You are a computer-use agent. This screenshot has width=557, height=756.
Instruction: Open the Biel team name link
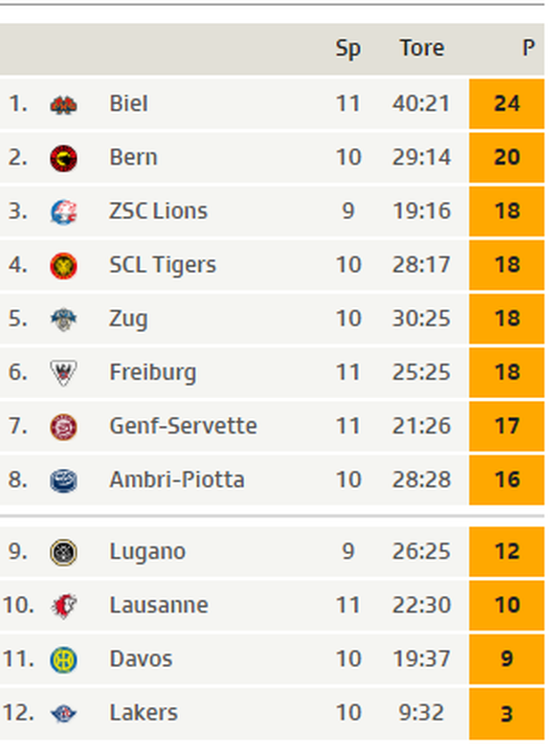click(129, 103)
